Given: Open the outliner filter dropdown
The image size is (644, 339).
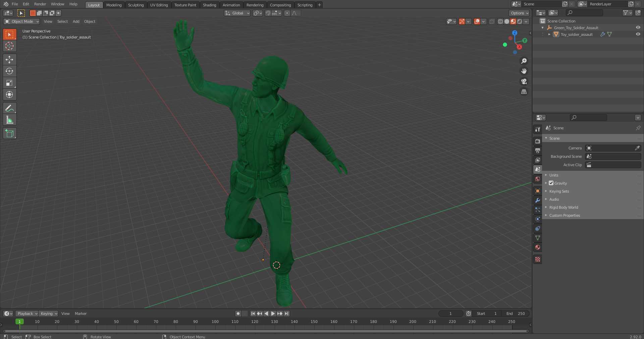Looking at the screenshot, I should (x=627, y=13).
